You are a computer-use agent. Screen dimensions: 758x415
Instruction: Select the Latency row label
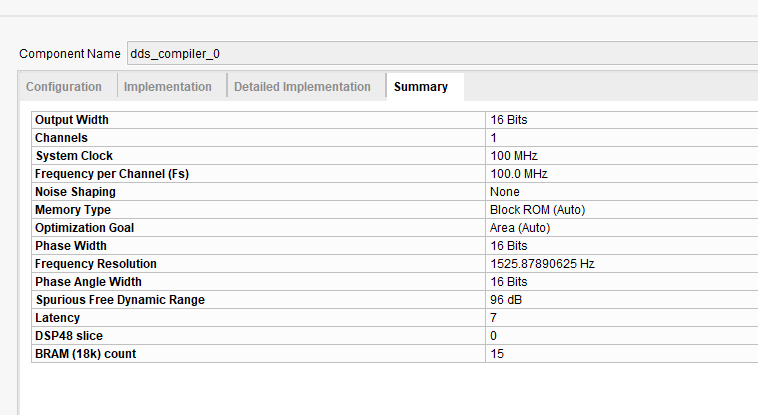point(56,318)
